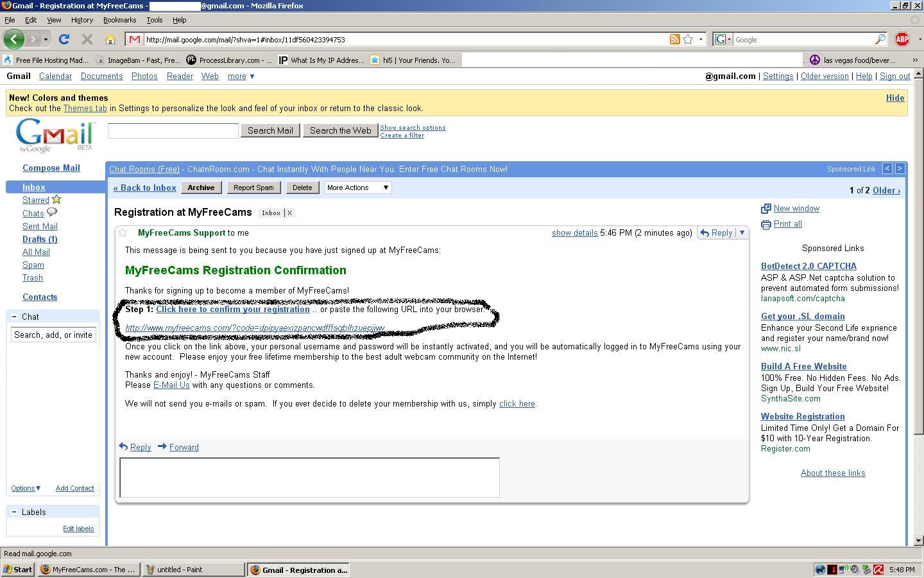Click the Search Mail button
The width and height of the screenshot is (924, 578).
coord(270,130)
